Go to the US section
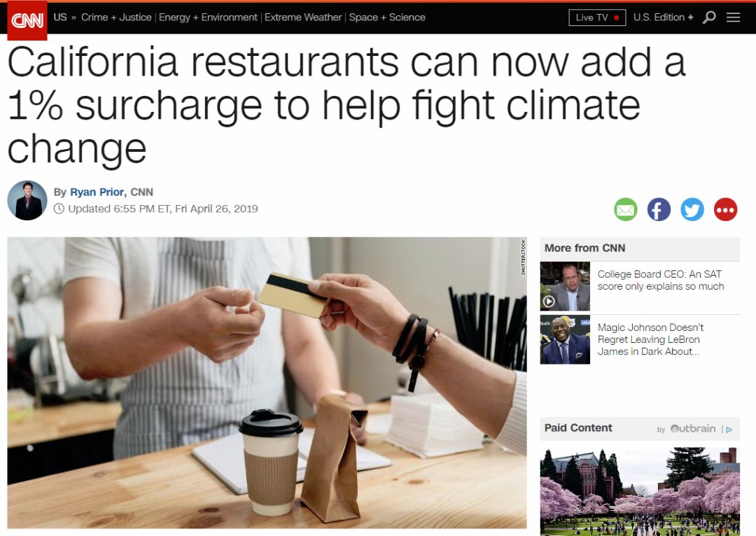756x536 pixels. pos(59,17)
